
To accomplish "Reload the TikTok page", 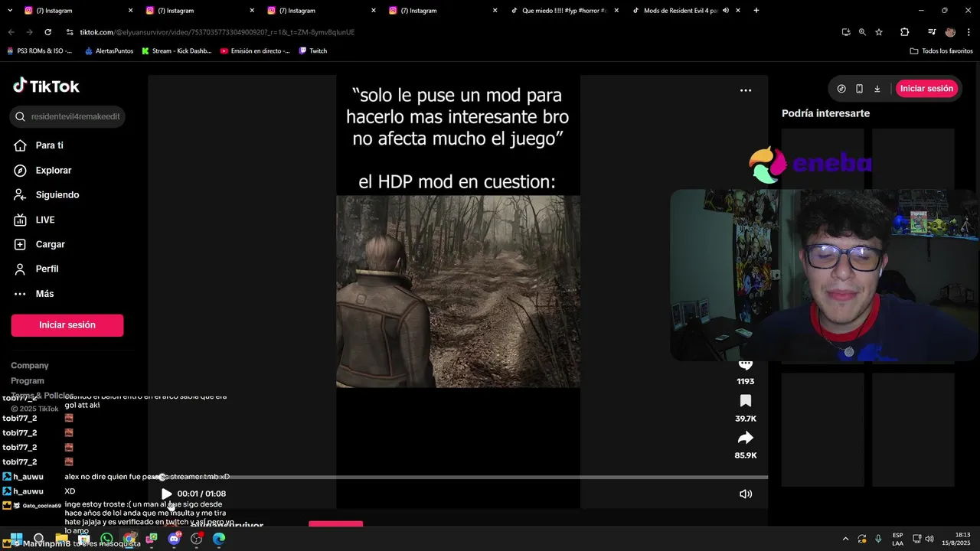I will (x=47, y=32).
